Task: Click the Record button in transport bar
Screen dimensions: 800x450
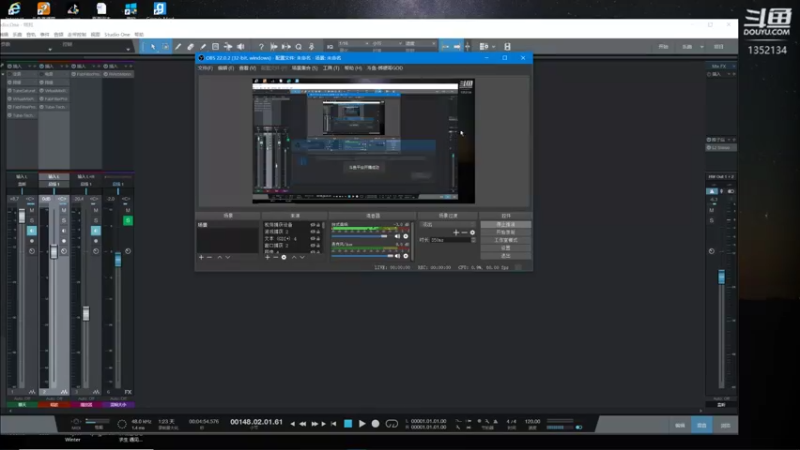Action: pos(376,423)
